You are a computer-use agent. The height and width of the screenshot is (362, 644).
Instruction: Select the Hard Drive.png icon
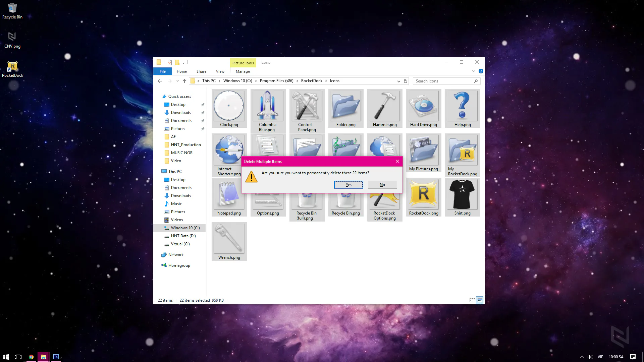(x=424, y=109)
